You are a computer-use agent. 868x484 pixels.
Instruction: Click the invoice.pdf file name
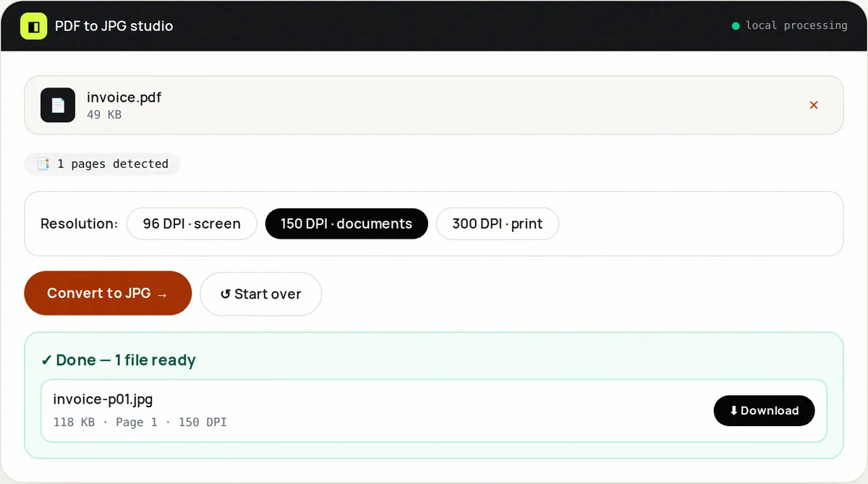coord(124,97)
